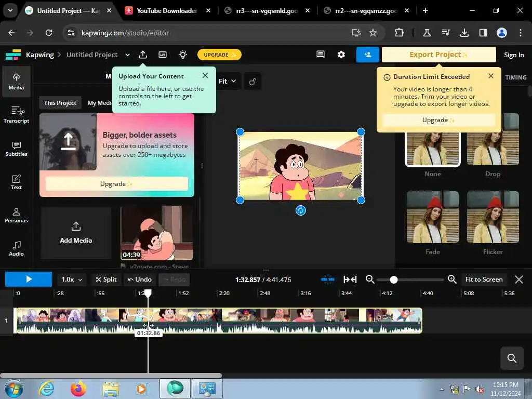
Task: Open the Media panel in sidebar
Action: 16,82
